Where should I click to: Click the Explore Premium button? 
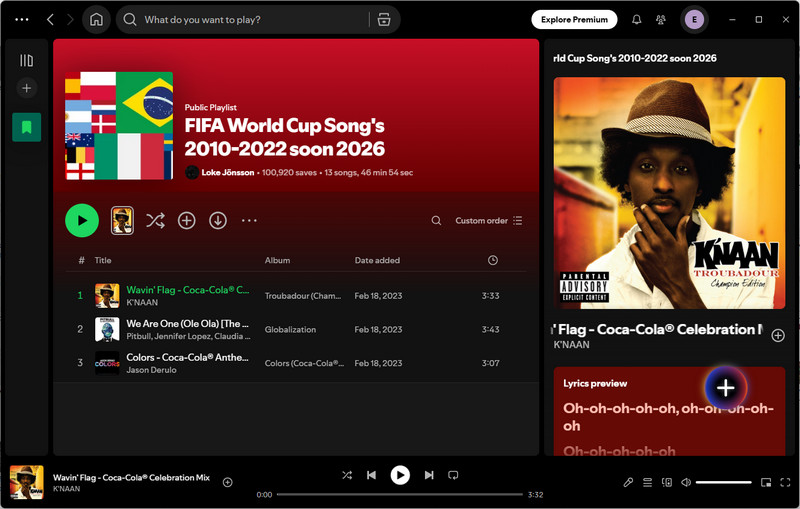(x=574, y=19)
